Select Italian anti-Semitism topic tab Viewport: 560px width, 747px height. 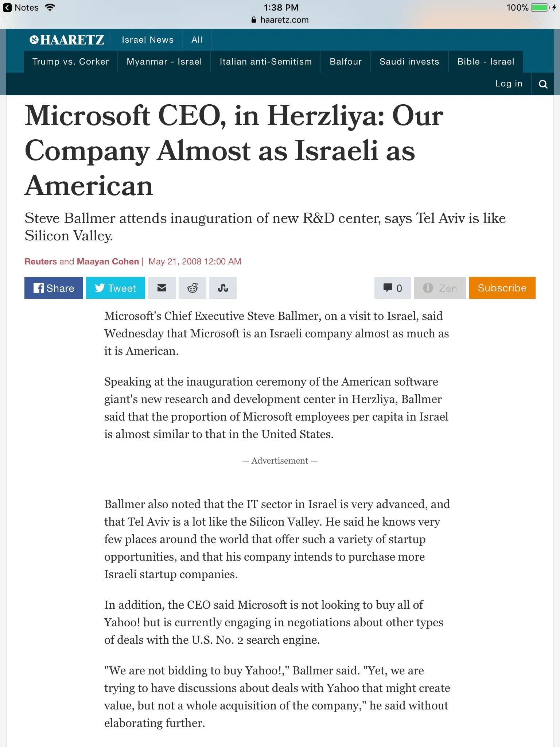(x=266, y=62)
